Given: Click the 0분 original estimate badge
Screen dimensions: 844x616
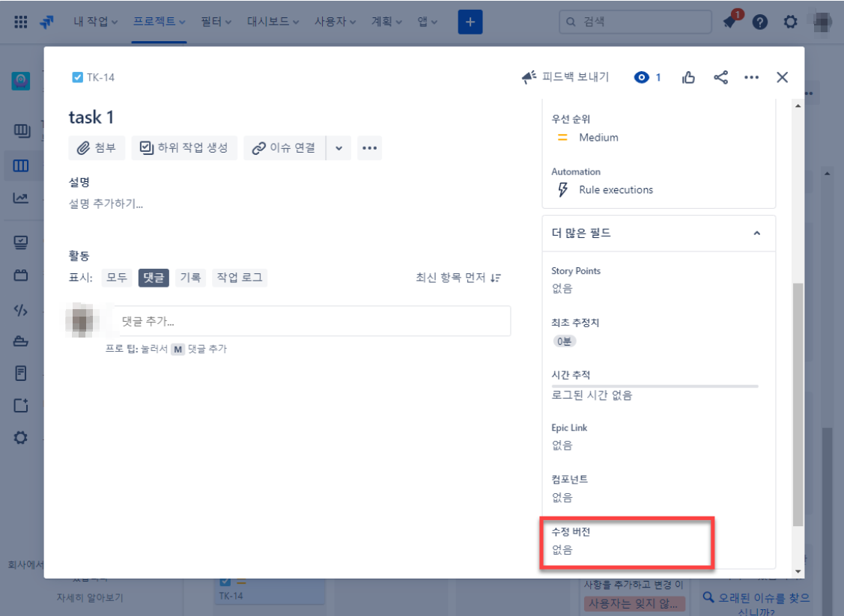Looking at the screenshot, I should tap(565, 341).
